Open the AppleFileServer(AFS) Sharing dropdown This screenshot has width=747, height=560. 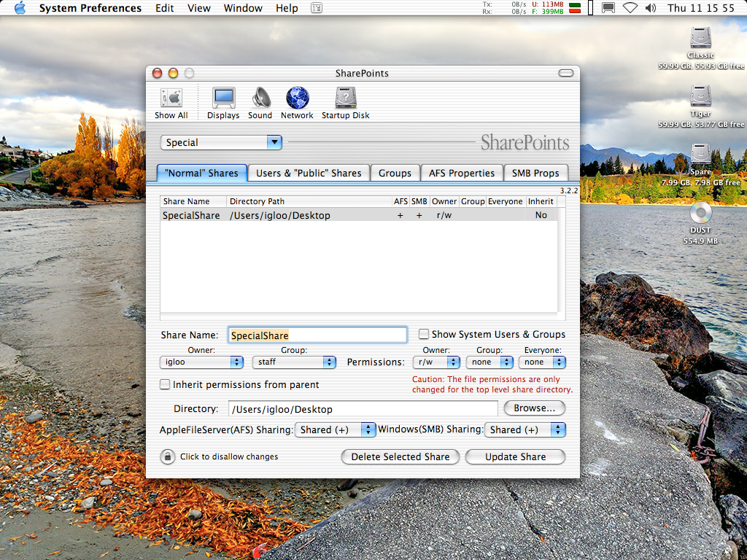click(x=336, y=429)
